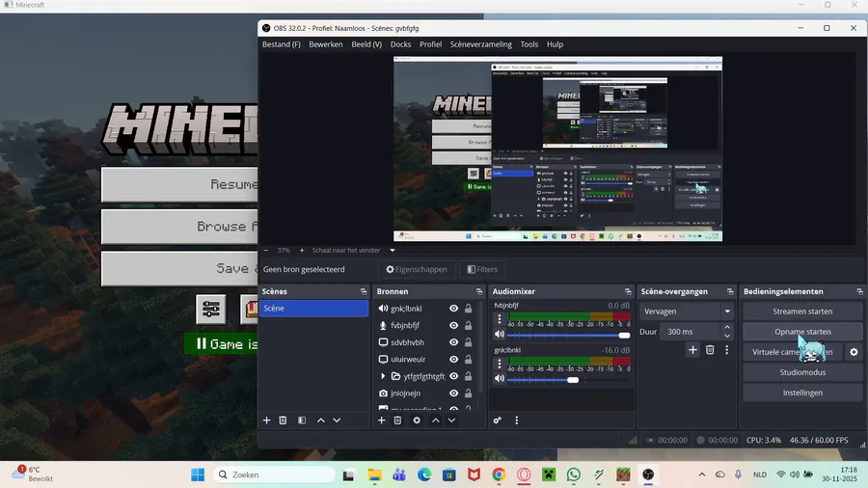Image resolution: width=868 pixels, height=488 pixels.
Task: Toggle Studiomodus button
Action: (802, 372)
